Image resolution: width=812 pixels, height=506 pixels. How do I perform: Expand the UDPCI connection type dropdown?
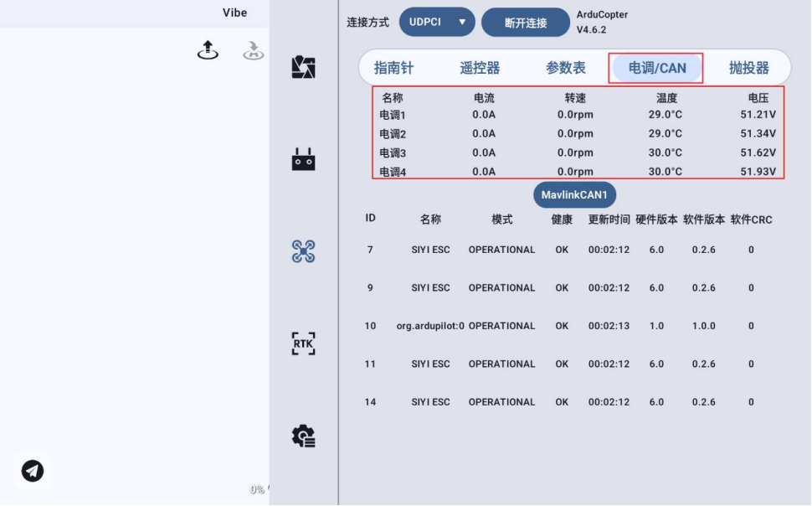pos(437,23)
